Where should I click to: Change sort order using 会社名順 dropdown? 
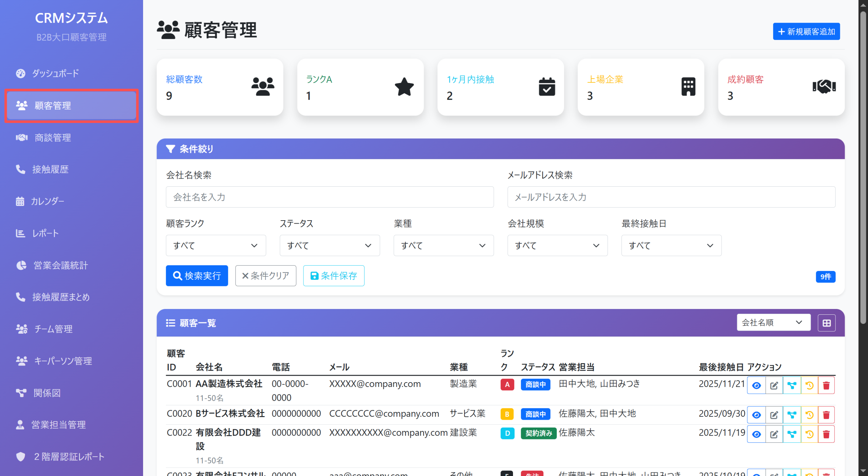coord(773,322)
